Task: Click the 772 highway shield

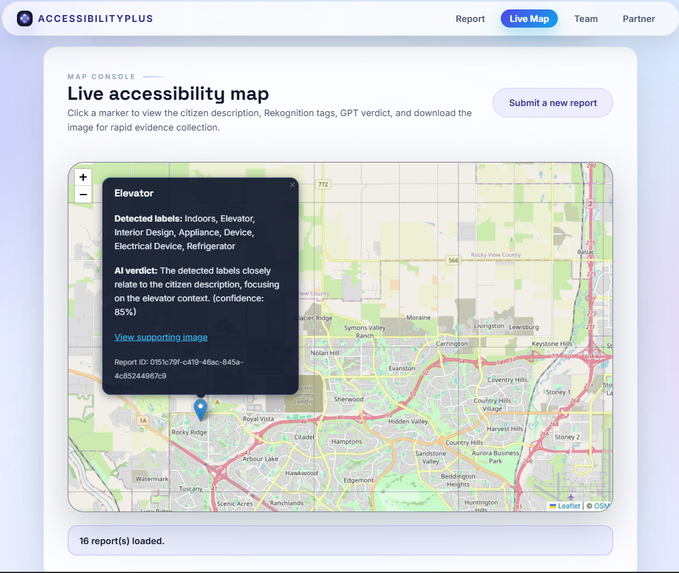Action: [x=323, y=185]
